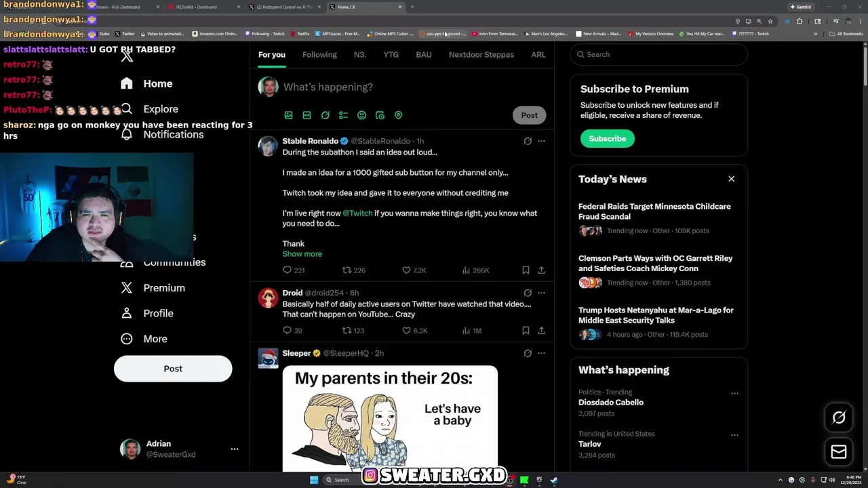Viewport: 868px width, 488px height.
Task: Open Netflix bookmark in bookmarks bar
Action: [300, 34]
